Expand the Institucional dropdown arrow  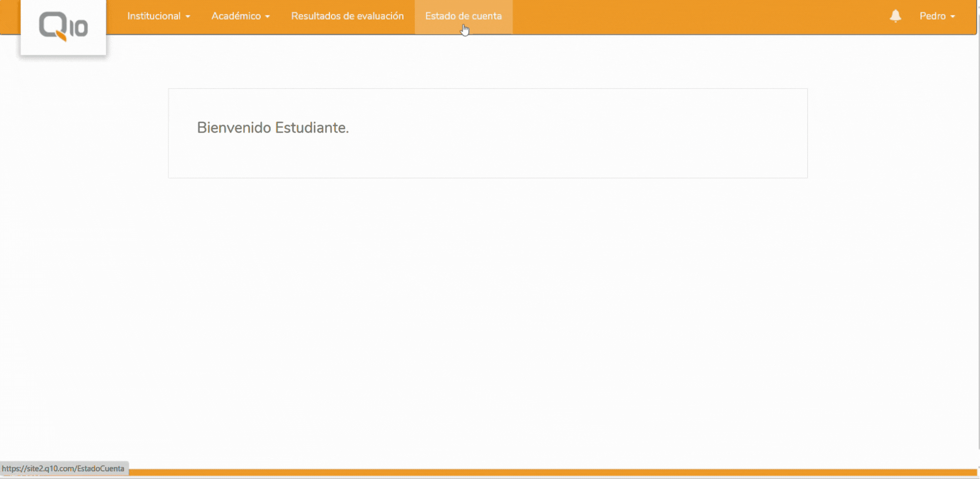coord(188,17)
